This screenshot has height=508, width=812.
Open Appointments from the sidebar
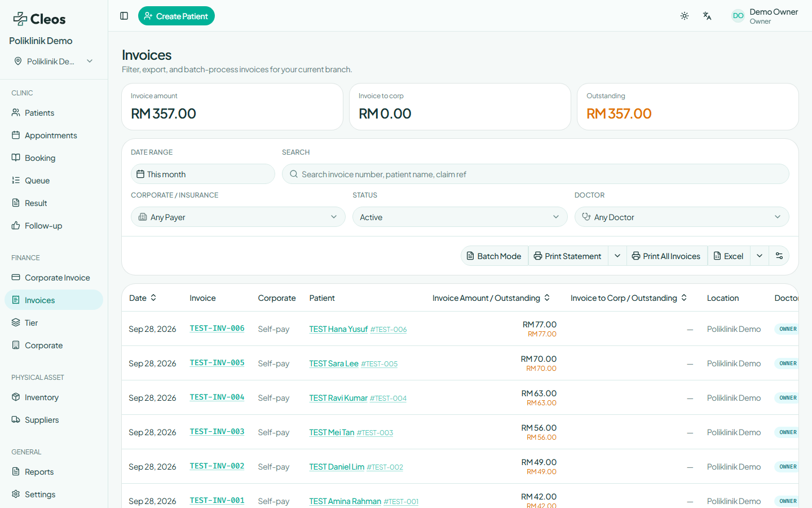pyautogui.click(x=54, y=135)
